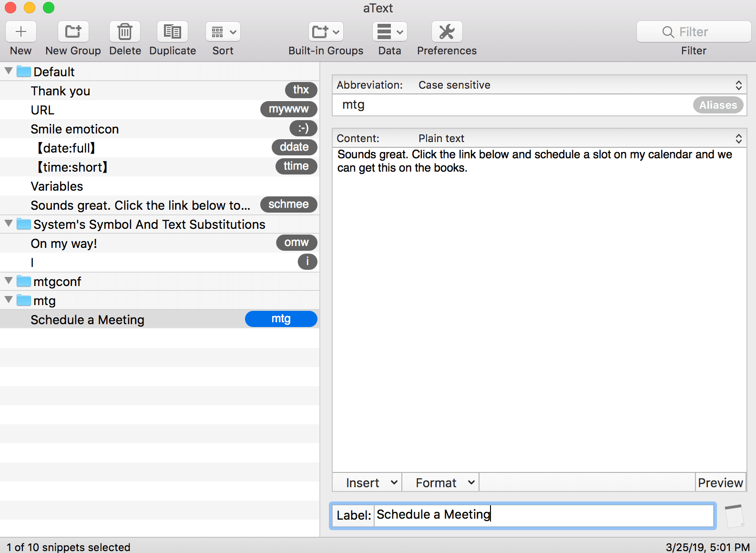
Task: Click into the content text area
Action: pyautogui.click(x=540, y=310)
